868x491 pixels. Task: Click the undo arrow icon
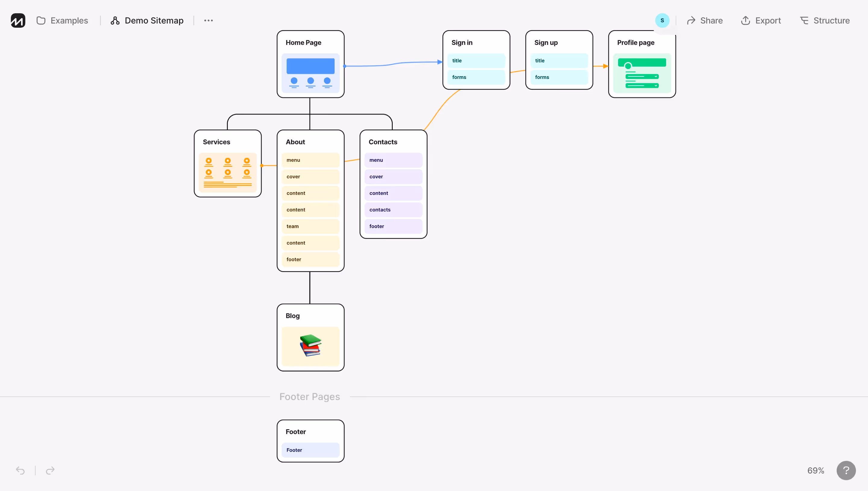pos(20,471)
